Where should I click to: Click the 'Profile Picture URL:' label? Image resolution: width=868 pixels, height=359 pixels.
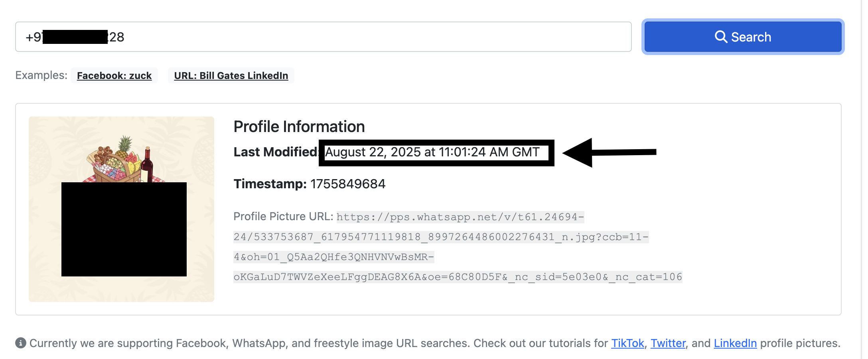pos(283,216)
